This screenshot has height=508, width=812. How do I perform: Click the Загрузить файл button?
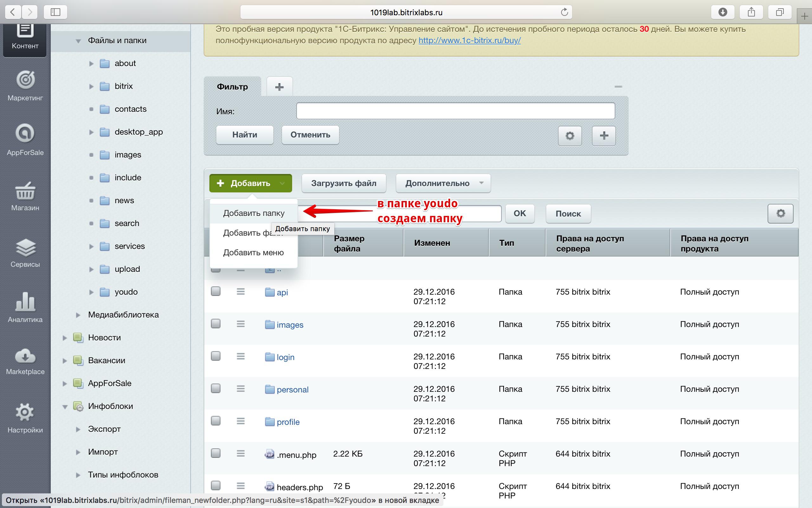pyautogui.click(x=344, y=183)
